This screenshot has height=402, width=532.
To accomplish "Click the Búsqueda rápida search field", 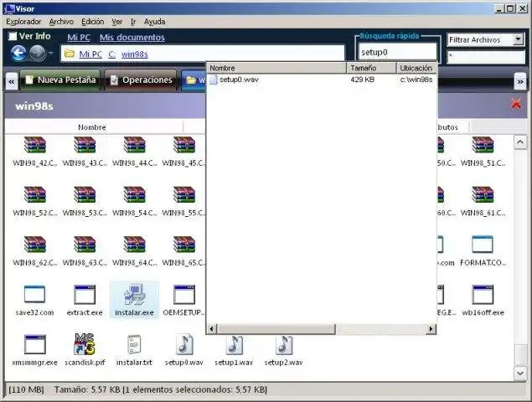I will tap(397, 52).
